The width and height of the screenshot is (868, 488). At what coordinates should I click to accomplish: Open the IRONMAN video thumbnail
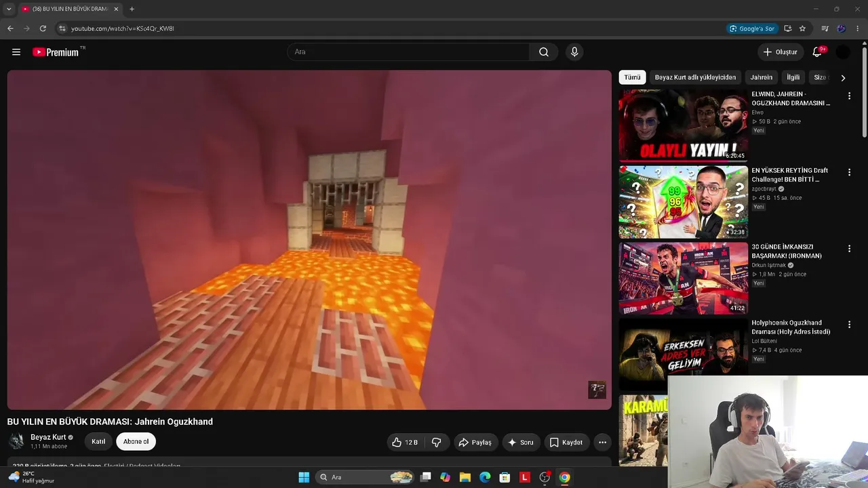(x=683, y=278)
